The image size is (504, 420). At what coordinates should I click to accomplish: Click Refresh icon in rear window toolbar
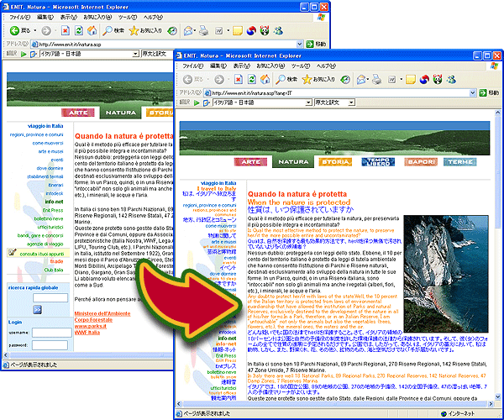[x=79, y=30]
